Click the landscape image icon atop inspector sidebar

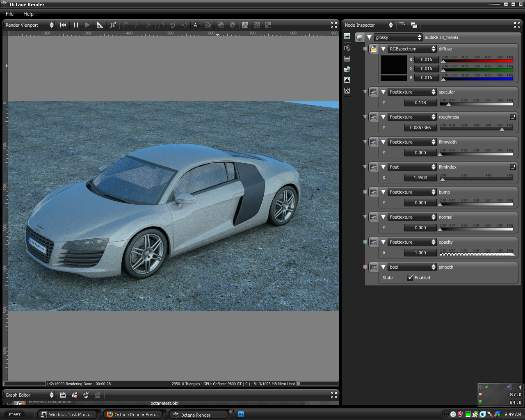click(347, 36)
